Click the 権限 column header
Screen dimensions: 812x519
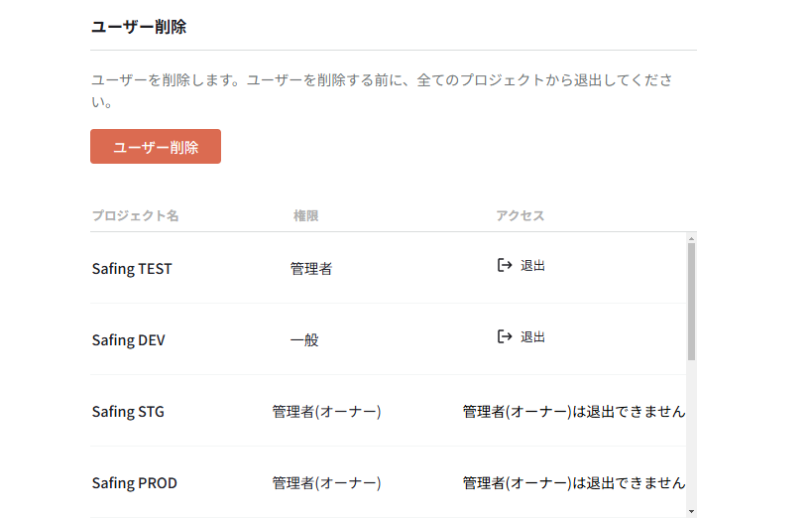[305, 215]
